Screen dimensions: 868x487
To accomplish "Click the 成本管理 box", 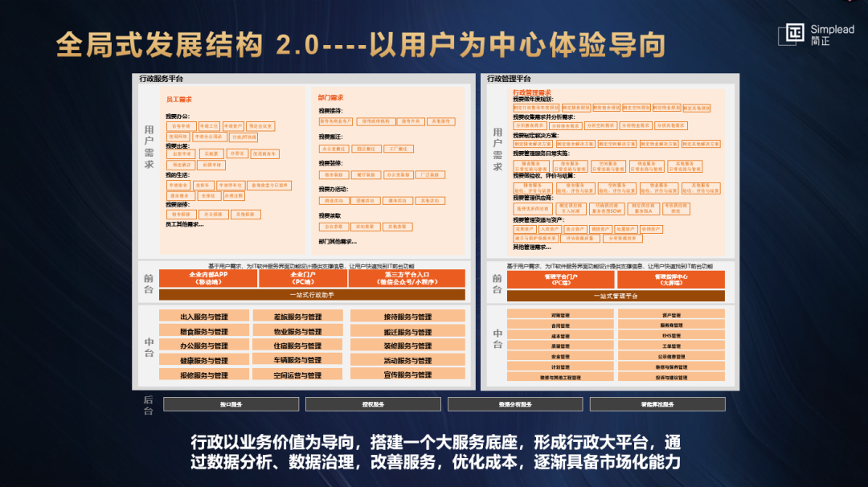I will 560,336.
